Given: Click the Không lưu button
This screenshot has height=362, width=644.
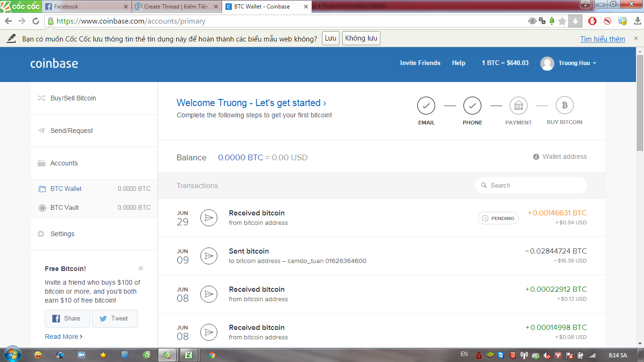Looking at the screenshot, I should coord(361,39).
